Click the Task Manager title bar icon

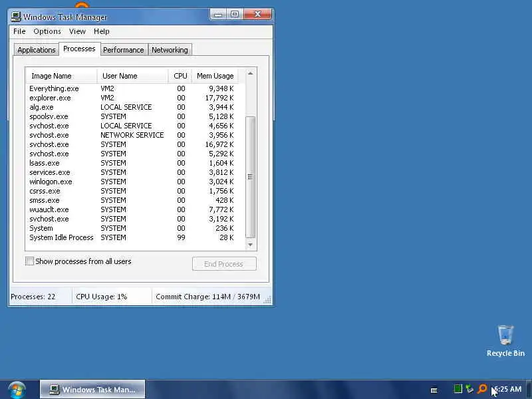click(15, 17)
